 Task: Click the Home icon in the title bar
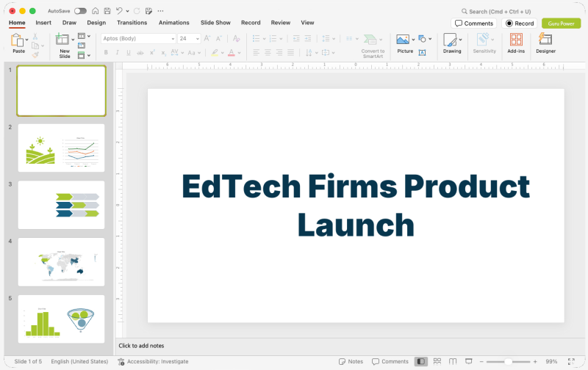pyautogui.click(x=96, y=11)
